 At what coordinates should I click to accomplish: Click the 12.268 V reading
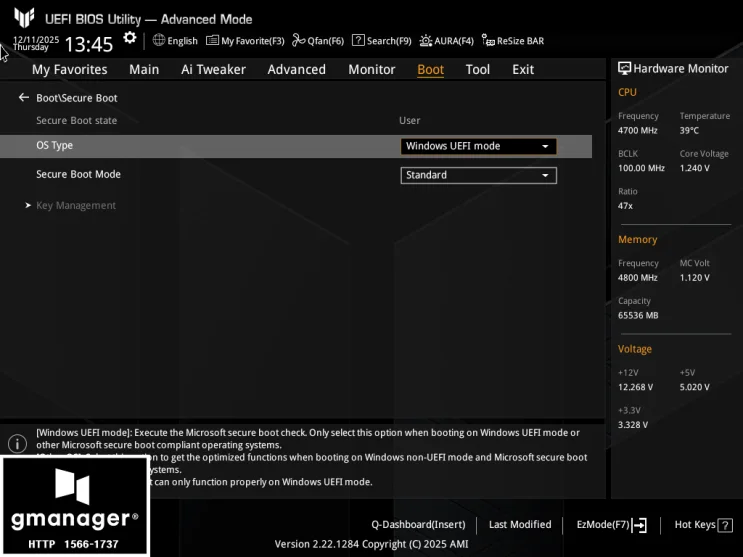pos(635,387)
